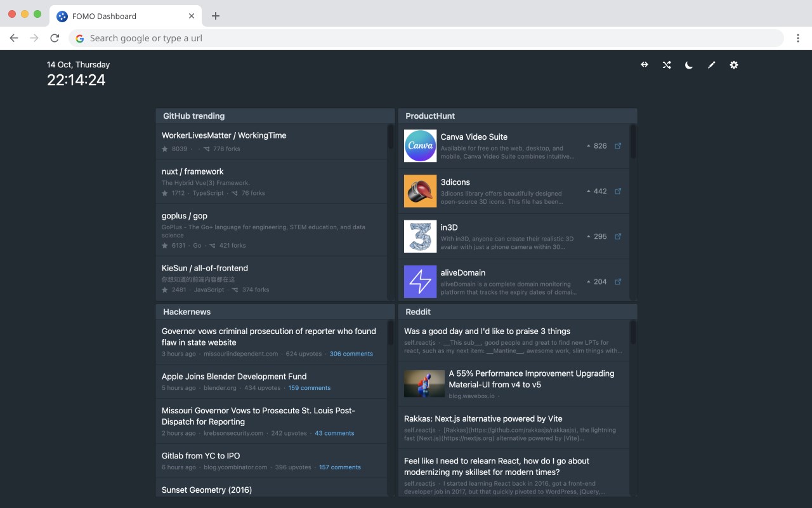Open Reddit post praising 3 things

487,331
